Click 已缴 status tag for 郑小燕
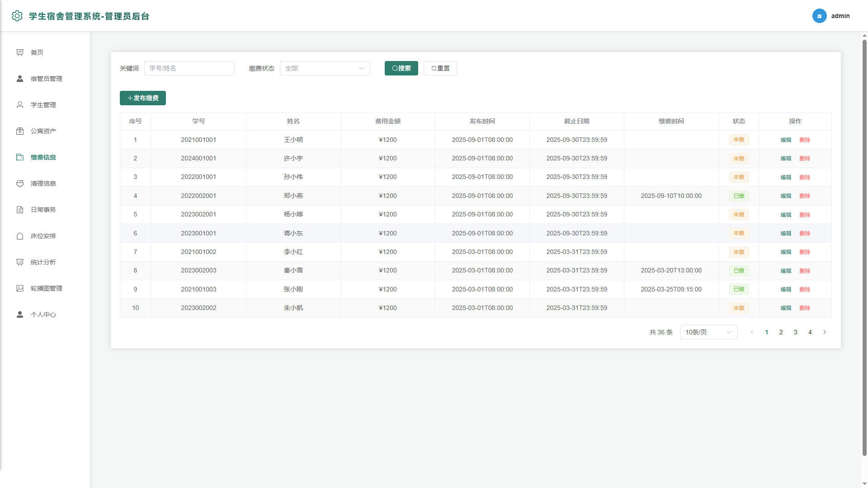 click(739, 196)
